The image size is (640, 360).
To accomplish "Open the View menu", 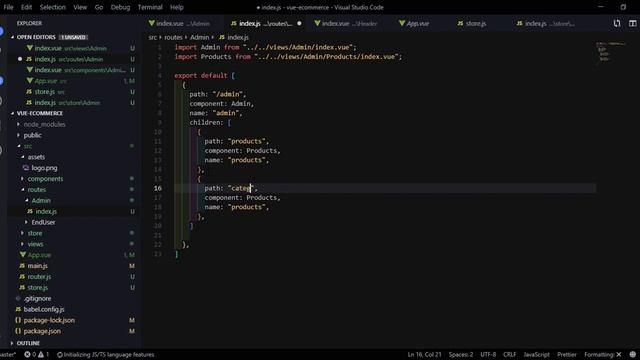I will tap(80, 7).
